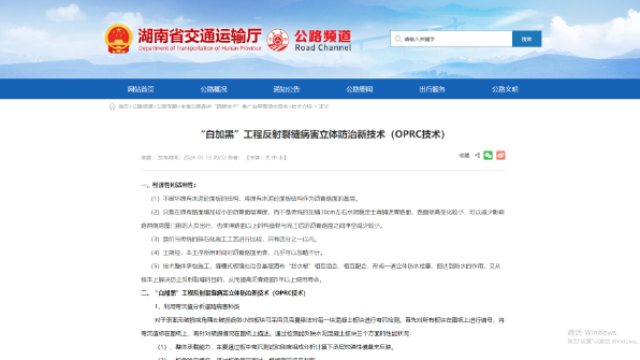Click the magnifier icon in the search box
The image size is (640, 360).
tap(398, 39)
